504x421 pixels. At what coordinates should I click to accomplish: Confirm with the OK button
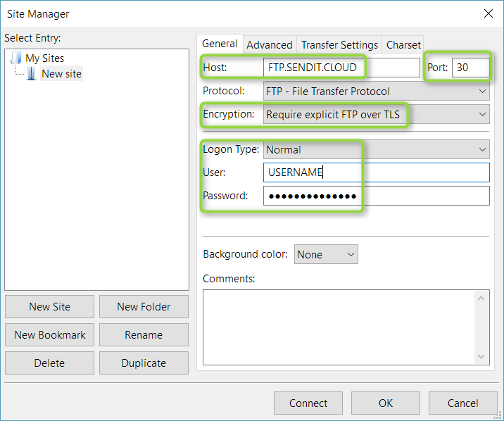386,403
